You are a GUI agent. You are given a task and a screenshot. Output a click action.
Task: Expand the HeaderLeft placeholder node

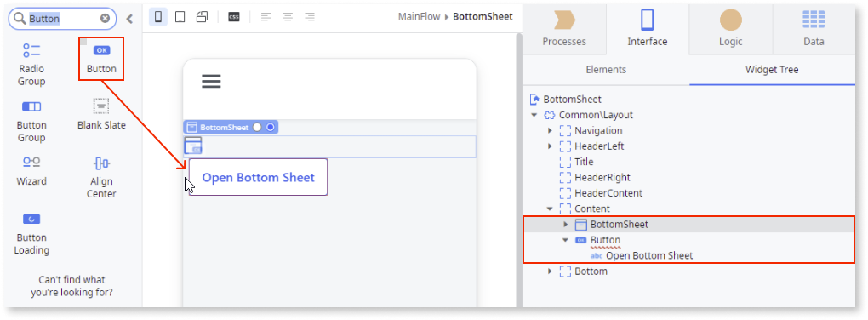[550, 146]
